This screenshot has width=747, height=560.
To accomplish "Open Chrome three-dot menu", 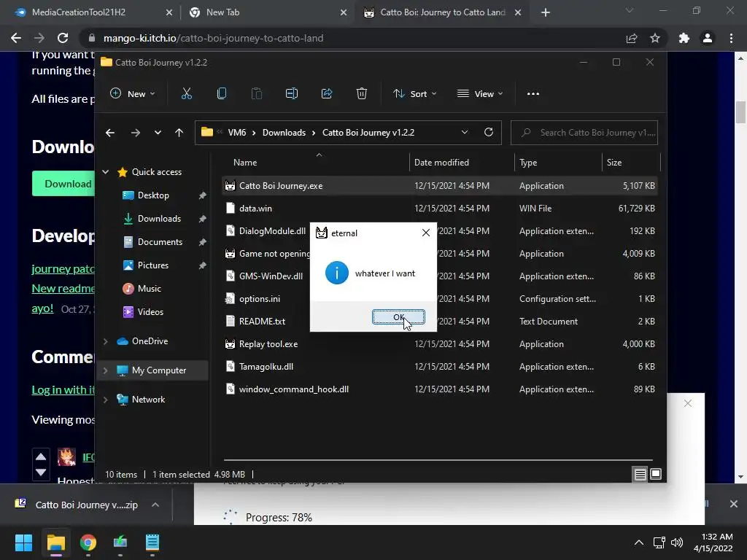I will 731,38.
